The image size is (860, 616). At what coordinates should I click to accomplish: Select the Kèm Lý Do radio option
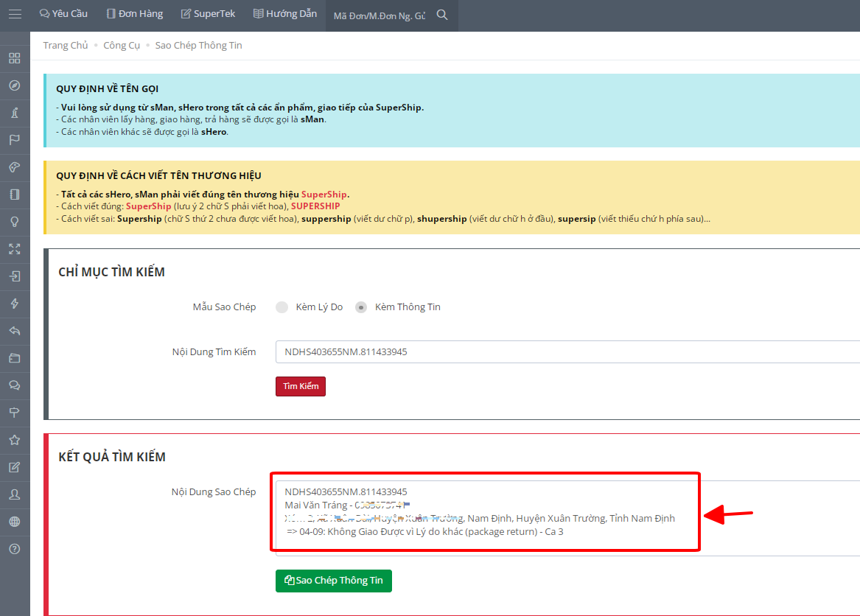tap(282, 307)
